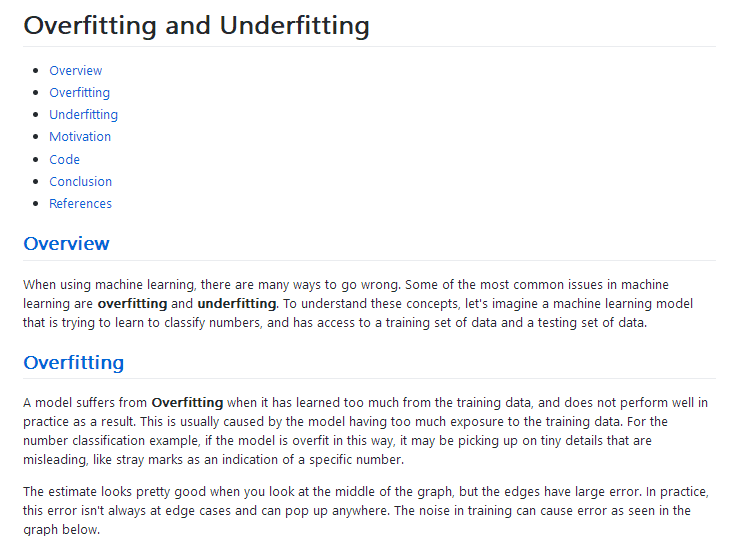Open the Overview link in the contents list
The image size is (741, 536).
point(75,70)
